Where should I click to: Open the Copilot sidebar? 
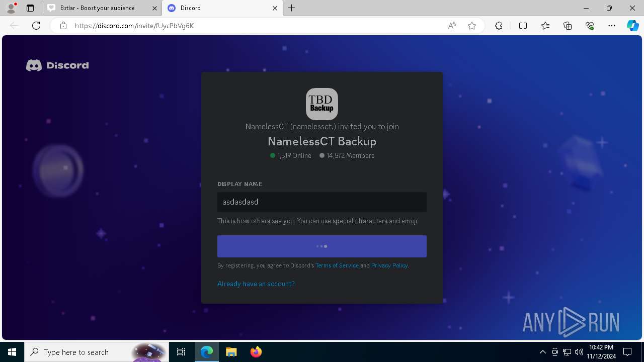coord(632,26)
